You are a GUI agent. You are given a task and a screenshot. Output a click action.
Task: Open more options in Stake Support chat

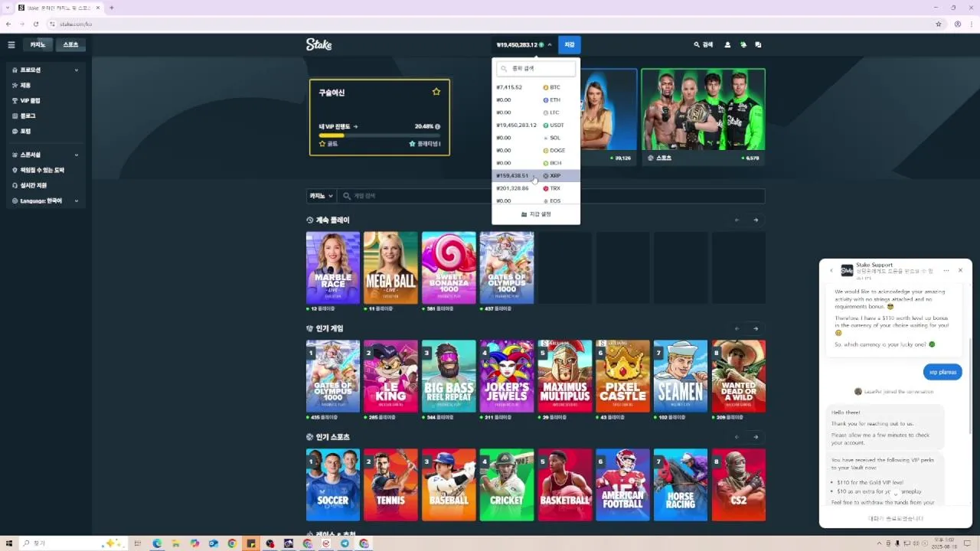coord(946,270)
